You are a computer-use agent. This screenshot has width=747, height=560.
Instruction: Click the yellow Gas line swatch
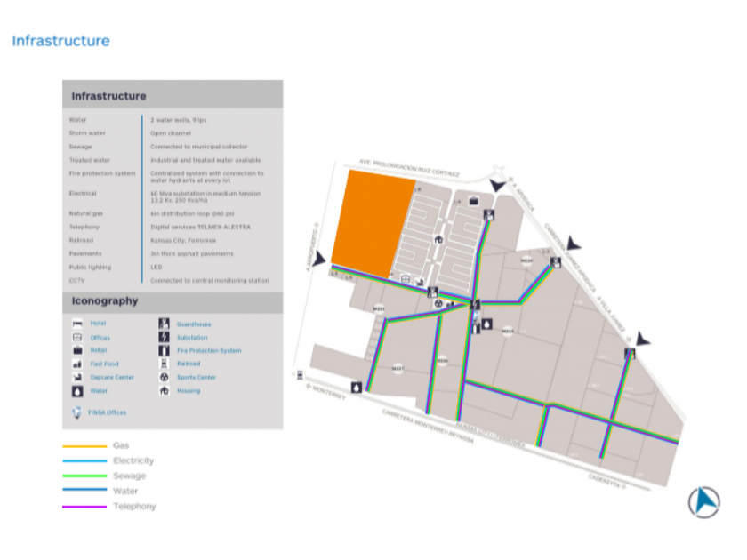point(84,446)
